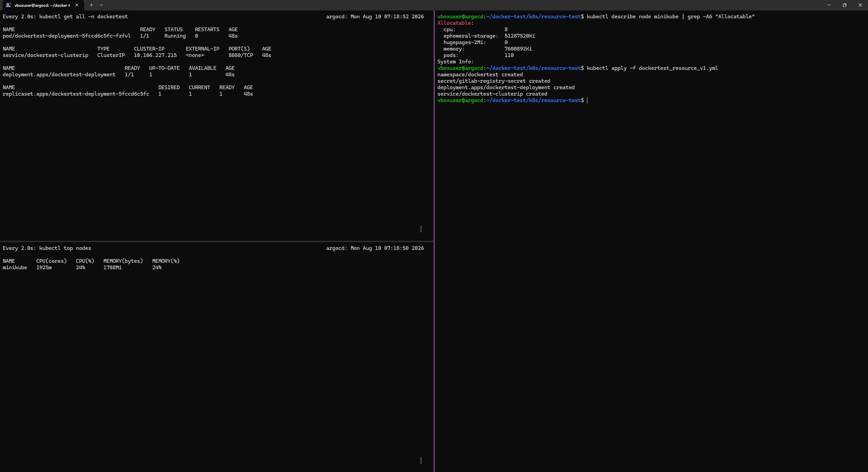Open the new tab profile dropdown
The height and width of the screenshot is (472, 868).
point(101,5)
